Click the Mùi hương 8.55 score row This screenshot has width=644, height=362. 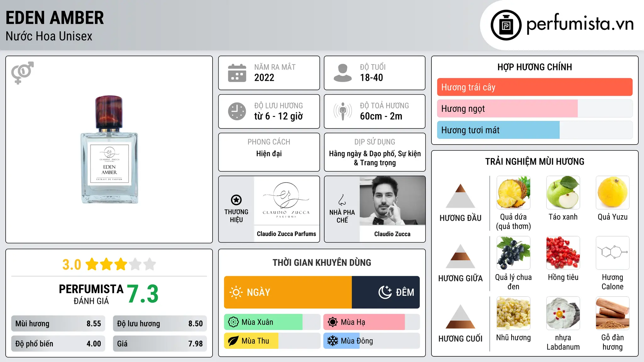tap(58, 324)
